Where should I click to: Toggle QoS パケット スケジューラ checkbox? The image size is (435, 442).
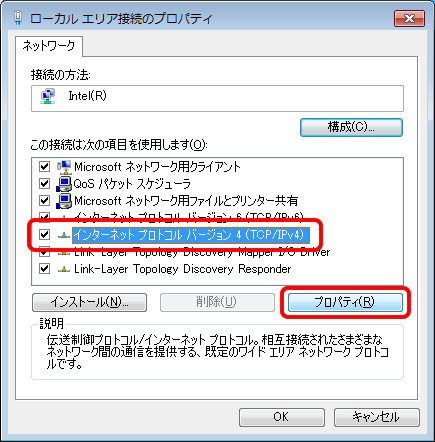click(44, 184)
